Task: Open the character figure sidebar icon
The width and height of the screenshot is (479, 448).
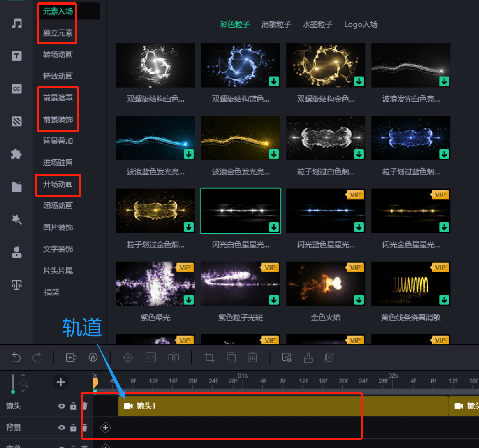Action: pos(16,252)
